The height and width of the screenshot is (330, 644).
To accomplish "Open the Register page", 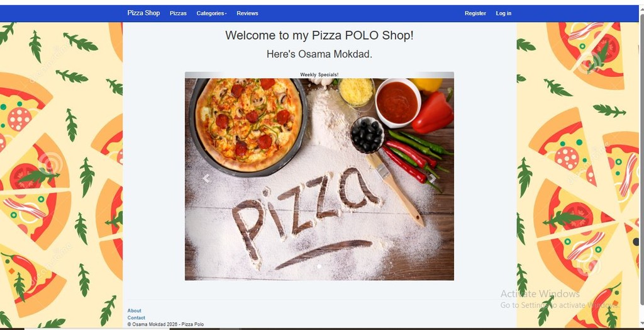I will 475,13.
